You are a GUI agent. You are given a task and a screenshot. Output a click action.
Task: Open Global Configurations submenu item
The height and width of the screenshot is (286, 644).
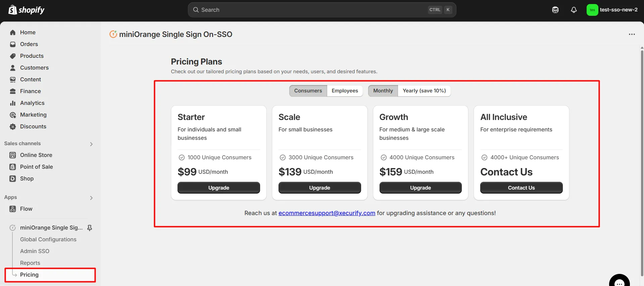[x=48, y=239]
